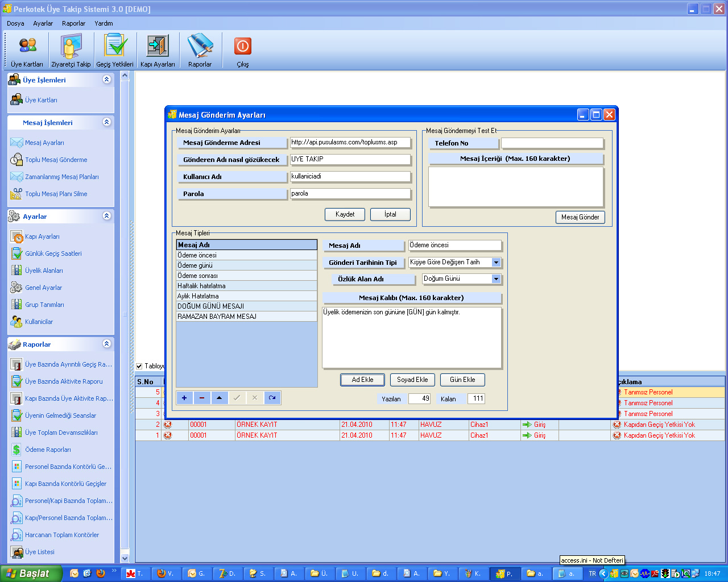Add a new message type with plus button
Image resolution: width=728 pixels, height=582 pixels.
(184, 398)
